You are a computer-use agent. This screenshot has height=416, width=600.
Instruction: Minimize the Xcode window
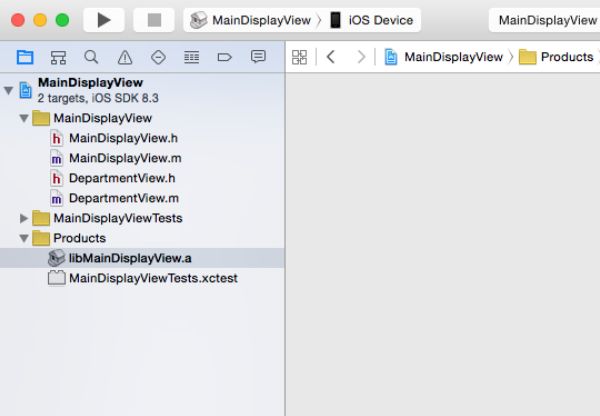coord(40,20)
